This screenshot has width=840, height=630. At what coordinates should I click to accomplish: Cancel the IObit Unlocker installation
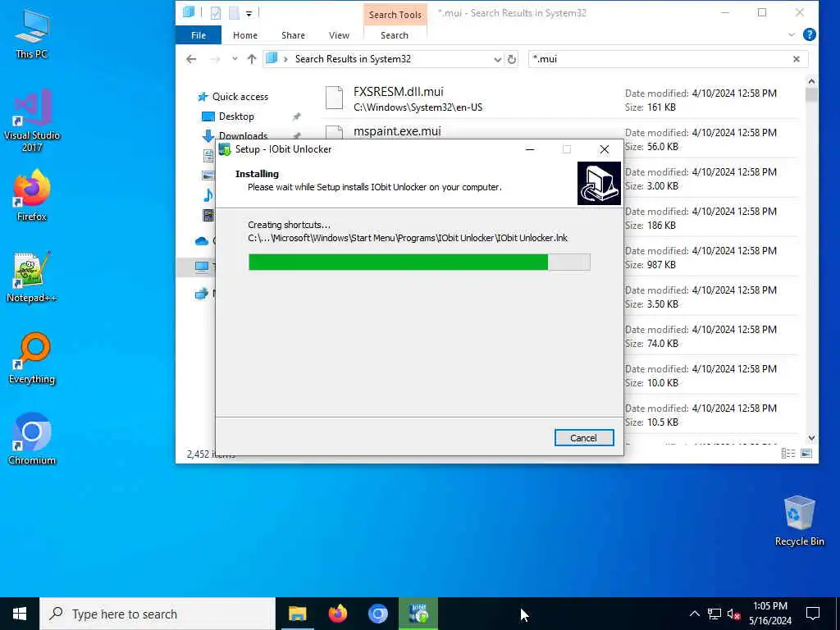click(584, 438)
